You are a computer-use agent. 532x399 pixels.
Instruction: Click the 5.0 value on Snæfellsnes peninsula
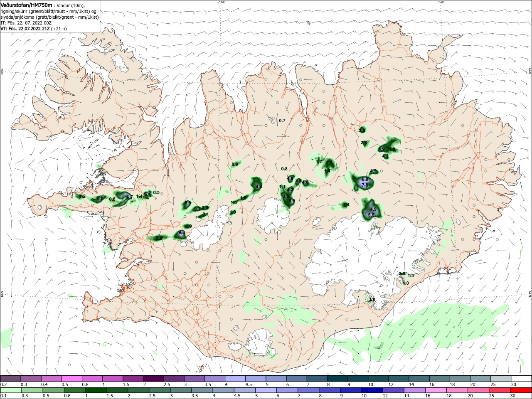(x=100, y=199)
